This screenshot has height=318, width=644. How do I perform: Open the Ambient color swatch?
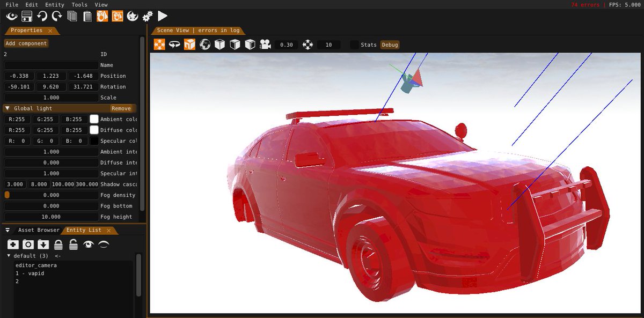94,119
